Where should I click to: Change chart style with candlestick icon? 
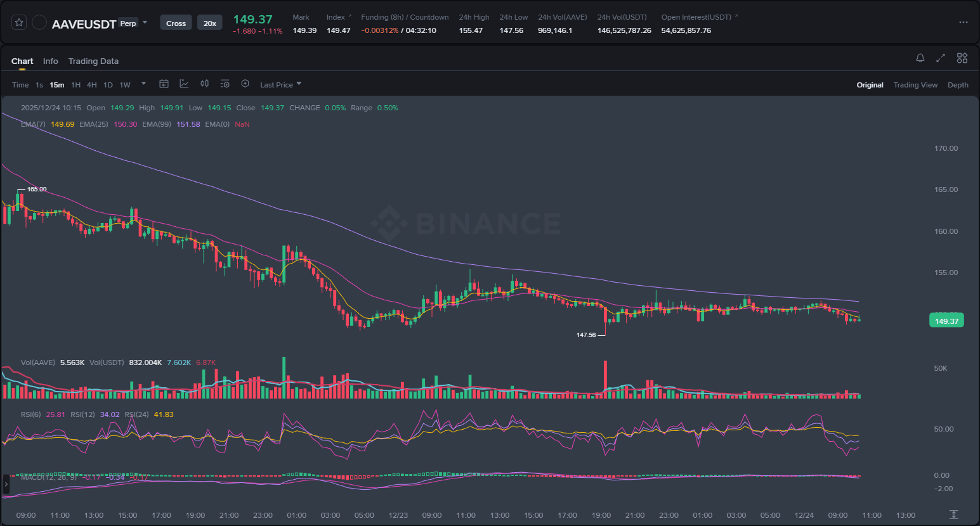(204, 84)
